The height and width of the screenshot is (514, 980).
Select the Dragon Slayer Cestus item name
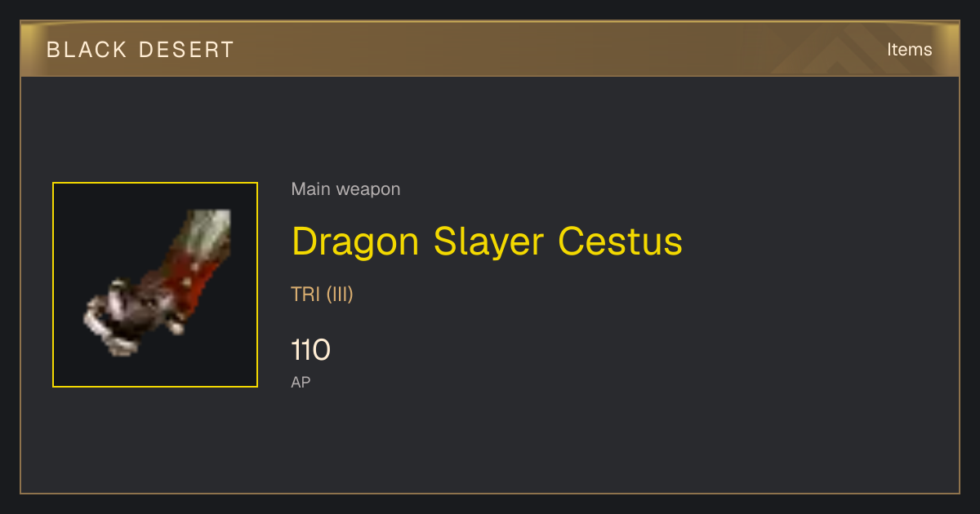[x=487, y=241]
